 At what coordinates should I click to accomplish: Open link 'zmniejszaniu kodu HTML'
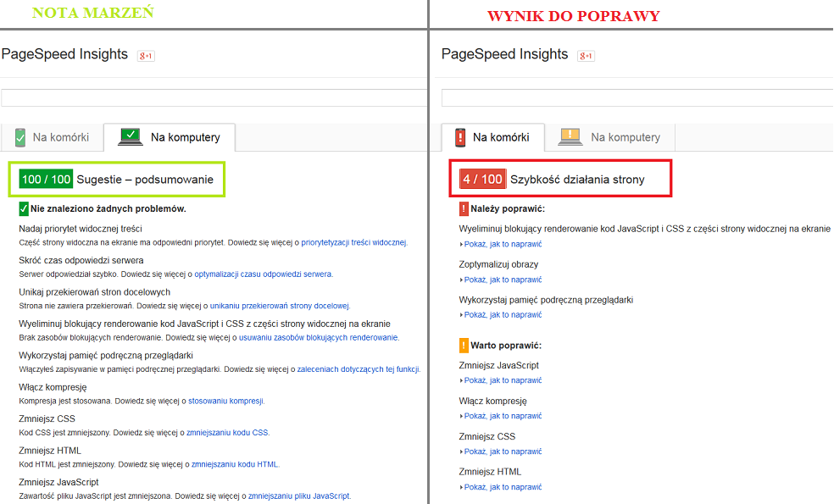pyautogui.click(x=235, y=464)
